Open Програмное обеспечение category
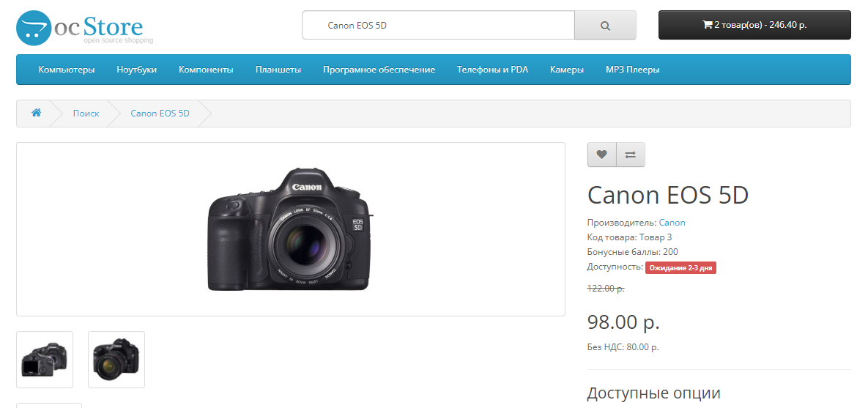Screen dimensions: 868x408 tap(379, 70)
